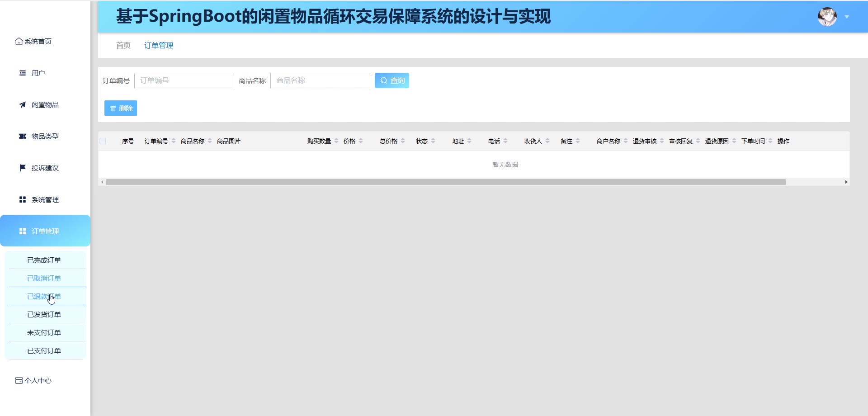
Task: Click the grid icon beside 系统管理
Action: (x=22, y=199)
